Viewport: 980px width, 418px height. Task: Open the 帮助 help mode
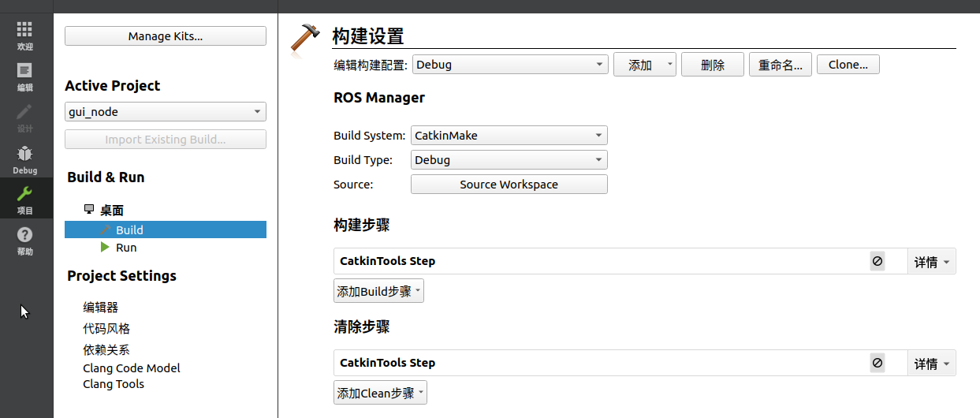click(x=25, y=241)
